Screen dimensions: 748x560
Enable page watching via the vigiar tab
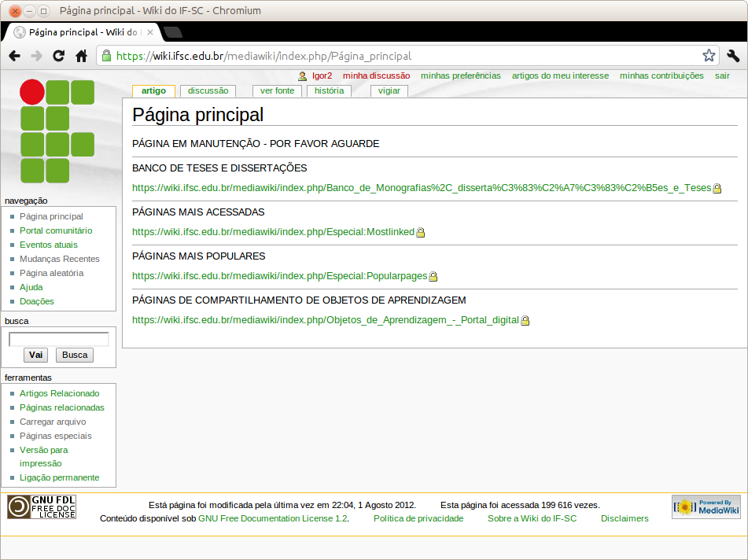[389, 90]
